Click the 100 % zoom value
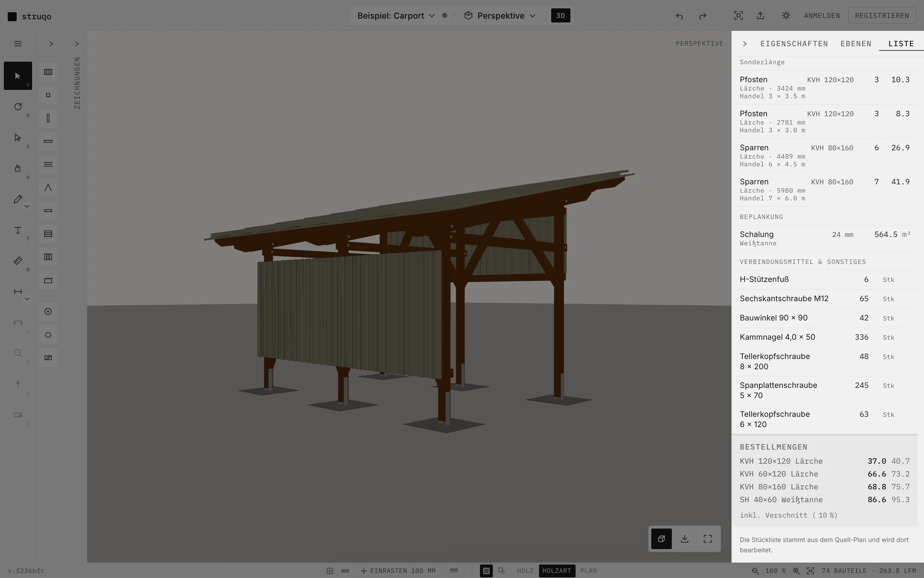 point(775,571)
